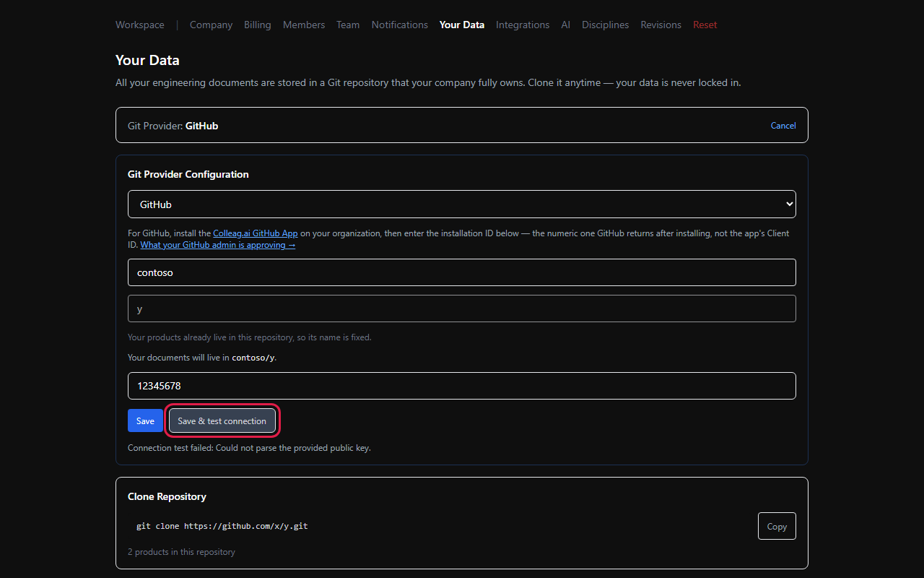Click the 'Your documents will live in contoso/y' text
Image resolution: width=924 pixels, height=578 pixels.
pyautogui.click(x=202, y=358)
